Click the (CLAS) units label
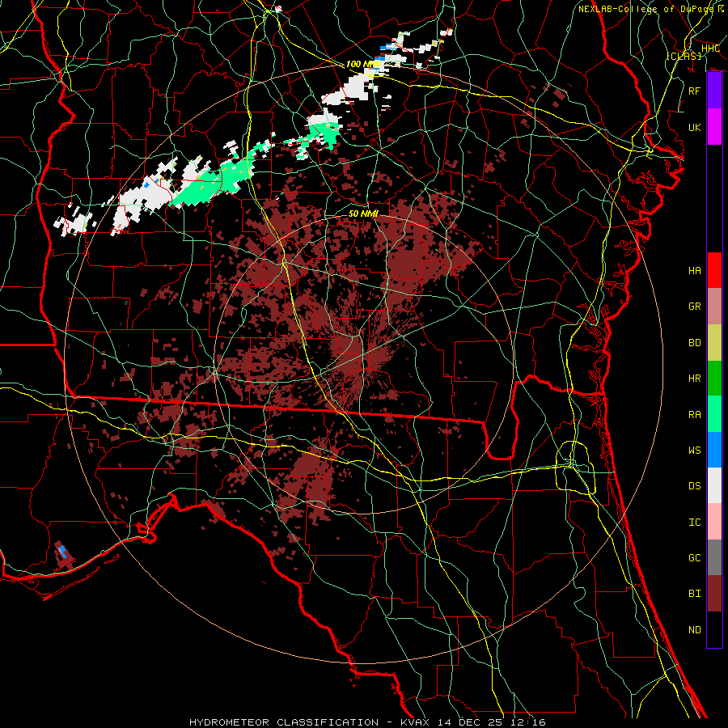The width and height of the screenshot is (728, 728). tap(684, 56)
